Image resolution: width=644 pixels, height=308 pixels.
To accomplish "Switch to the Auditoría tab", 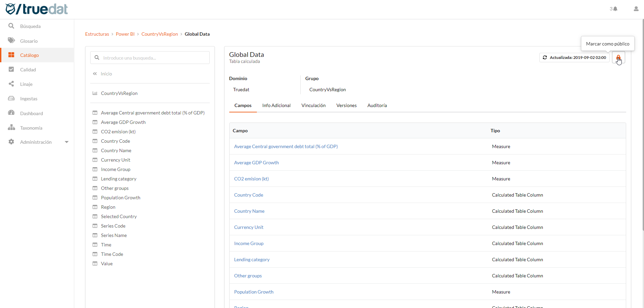I will click(377, 105).
